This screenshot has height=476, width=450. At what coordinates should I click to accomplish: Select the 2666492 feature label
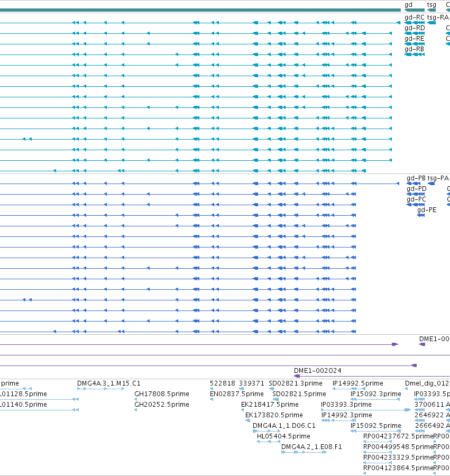[429, 426]
